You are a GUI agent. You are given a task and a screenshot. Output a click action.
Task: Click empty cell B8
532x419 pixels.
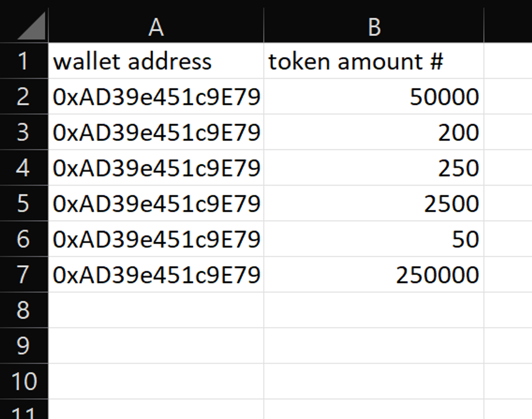pyautogui.click(x=374, y=310)
